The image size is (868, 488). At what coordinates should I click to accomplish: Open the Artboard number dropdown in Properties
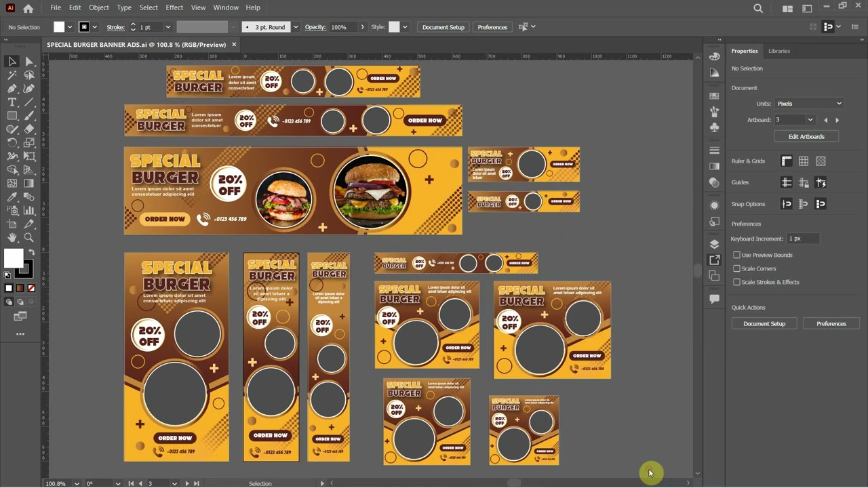(810, 120)
